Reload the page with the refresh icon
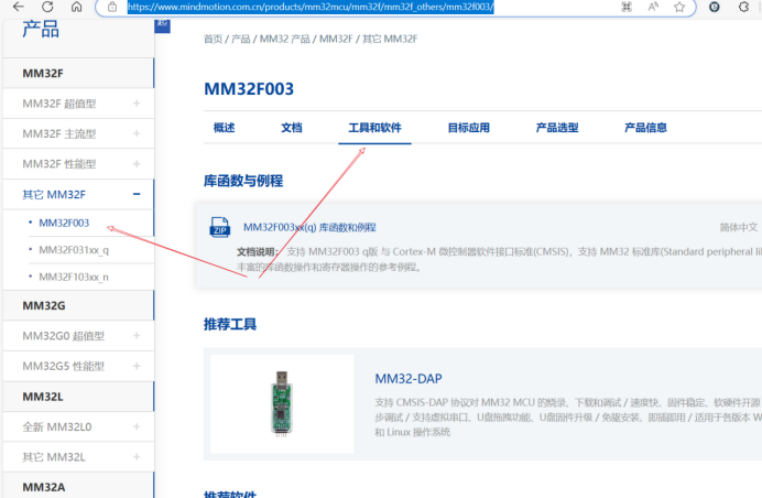Image resolution: width=762 pixels, height=498 pixels. pyautogui.click(x=48, y=7)
